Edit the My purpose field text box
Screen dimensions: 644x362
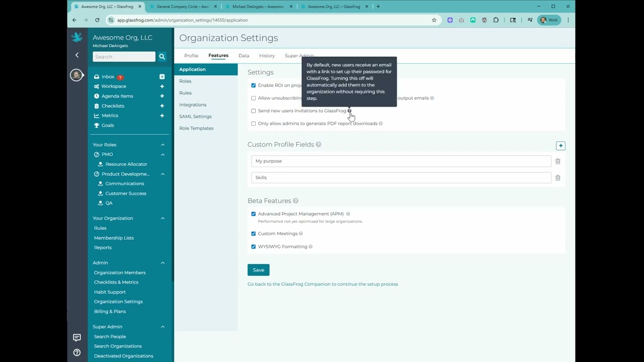[x=401, y=161]
